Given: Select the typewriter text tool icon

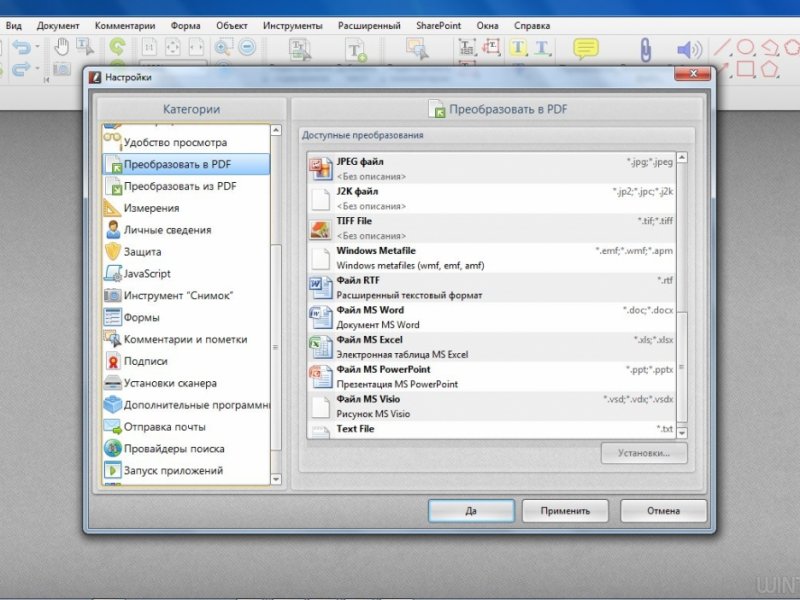Looking at the screenshot, I should pyautogui.click(x=467, y=47).
